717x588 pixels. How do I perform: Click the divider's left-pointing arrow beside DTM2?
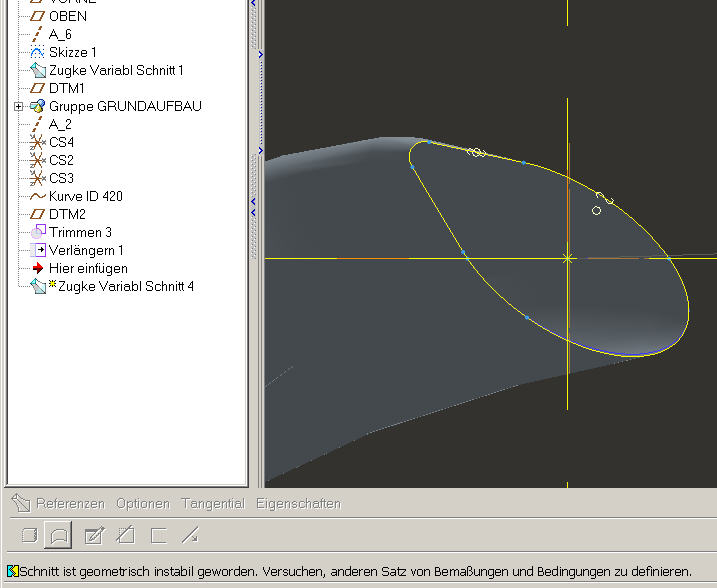click(x=253, y=212)
